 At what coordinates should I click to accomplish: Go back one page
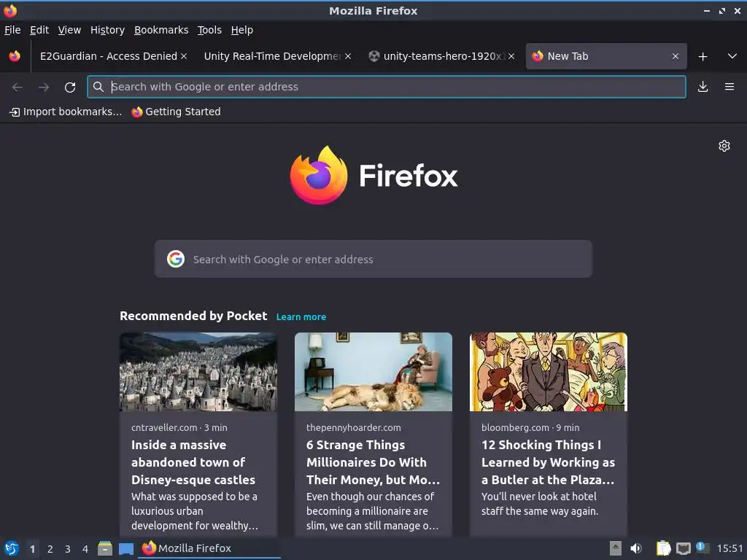tap(18, 87)
